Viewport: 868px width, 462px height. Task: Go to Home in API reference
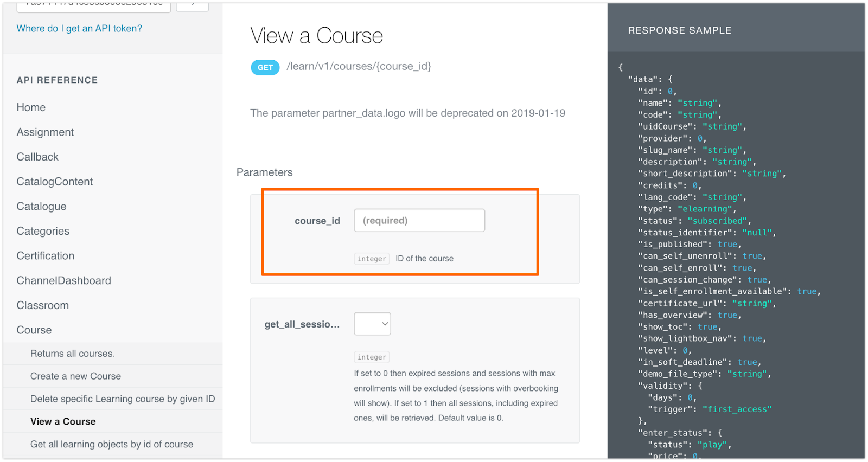pos(31,107)
